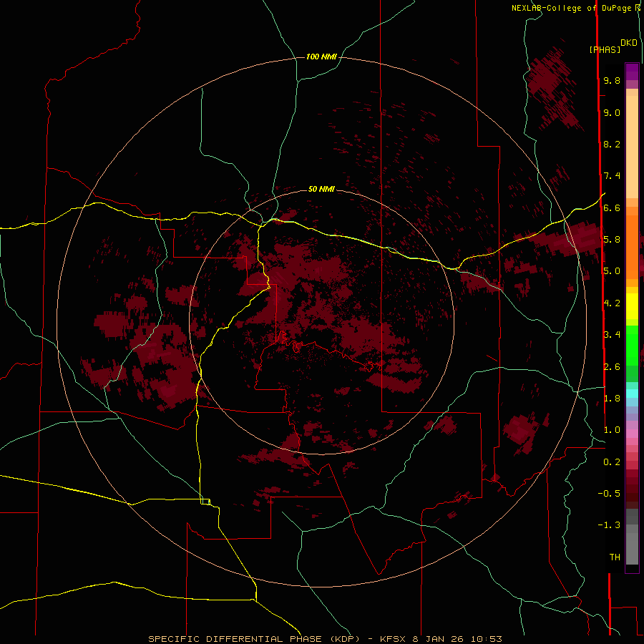The width and height of the screenshot is (644, 644).
Task: Click the 9.0 value on color scale
Action: (612, 112)
